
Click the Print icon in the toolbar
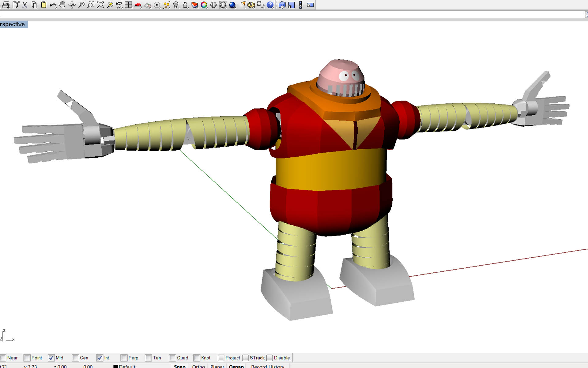point(6,5)
